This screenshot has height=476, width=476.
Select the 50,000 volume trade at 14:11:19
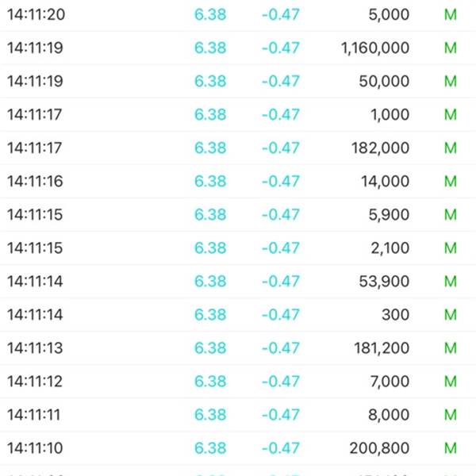(238, 81)
